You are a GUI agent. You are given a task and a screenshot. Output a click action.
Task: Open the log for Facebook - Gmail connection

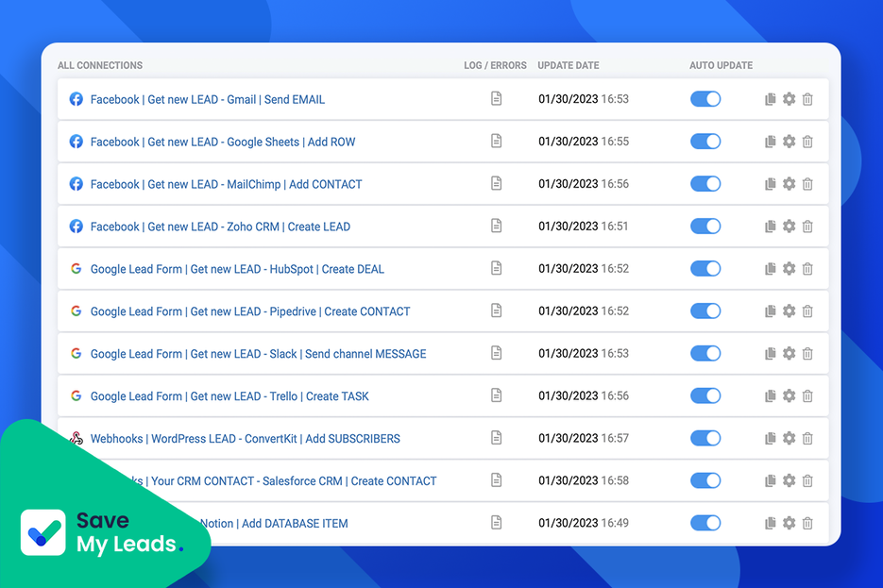496,98
